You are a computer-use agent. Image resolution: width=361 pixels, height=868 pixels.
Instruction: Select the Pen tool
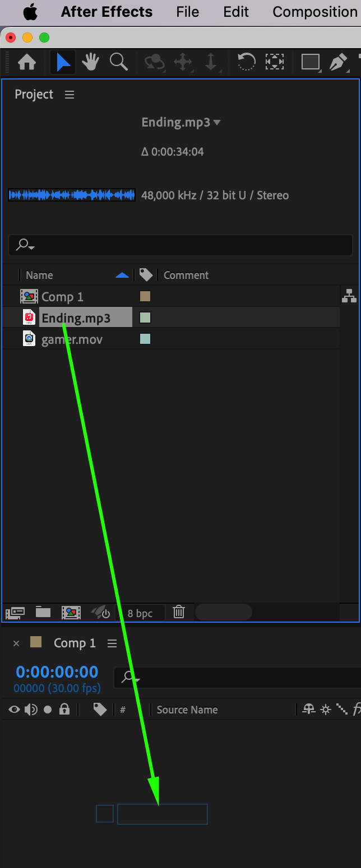coord(339,62)
